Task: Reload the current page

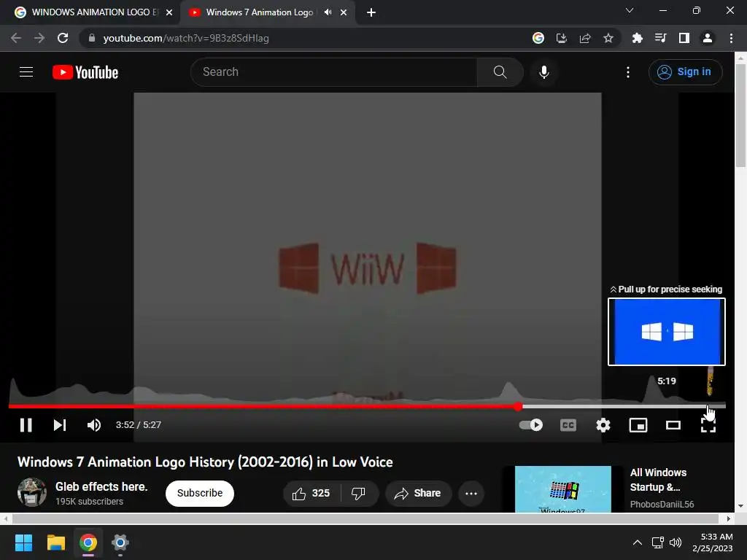Action: point(63,38)
